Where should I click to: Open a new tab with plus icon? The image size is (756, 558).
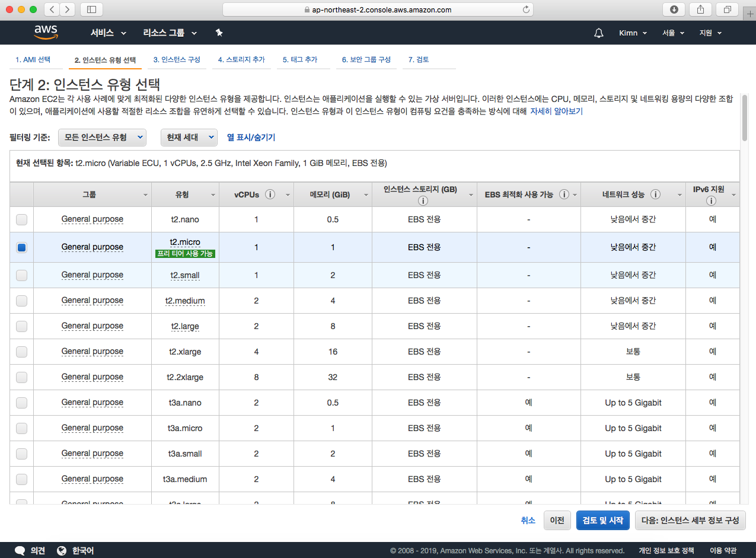pos(749,13)
